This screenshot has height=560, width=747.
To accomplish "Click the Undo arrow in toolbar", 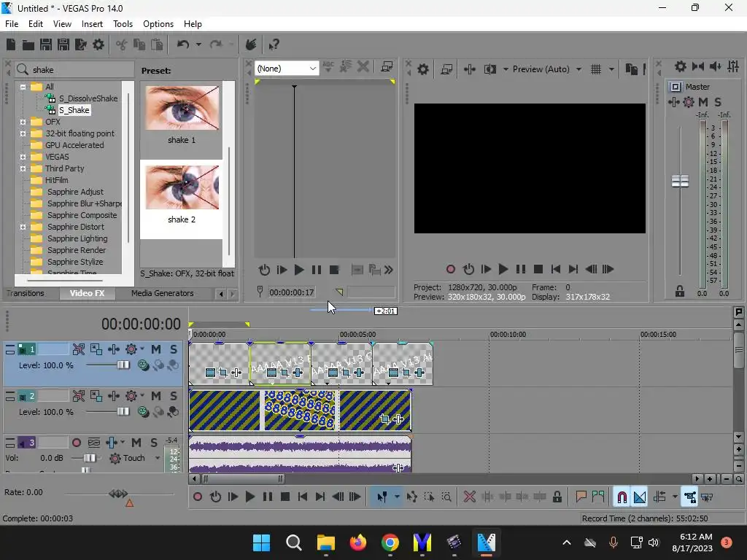I will pyautogui.click(x=183, y=44).
